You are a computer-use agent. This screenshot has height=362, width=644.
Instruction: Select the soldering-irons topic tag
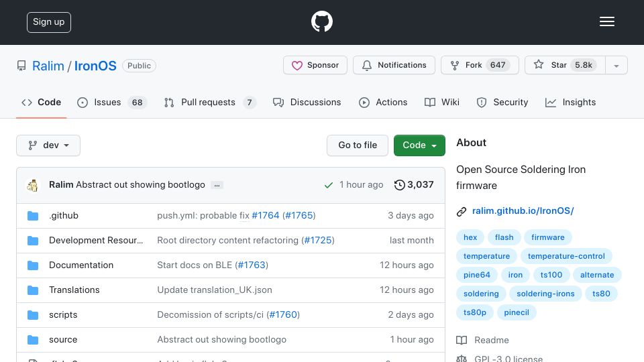(545, 294)
